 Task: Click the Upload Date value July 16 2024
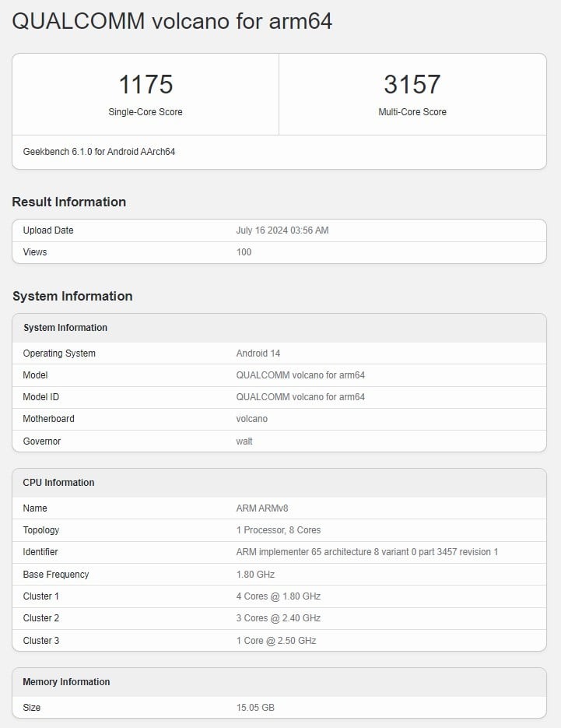pyautogui.click(x=282, y=230)
